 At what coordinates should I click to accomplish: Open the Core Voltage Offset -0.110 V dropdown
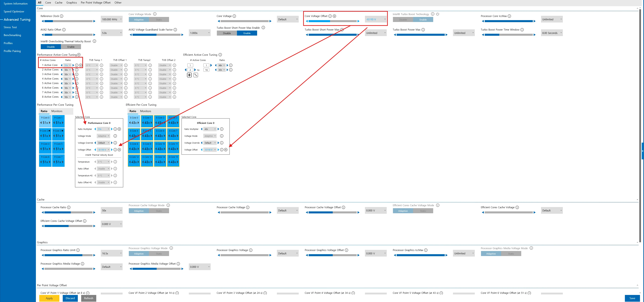pos(376,19)
